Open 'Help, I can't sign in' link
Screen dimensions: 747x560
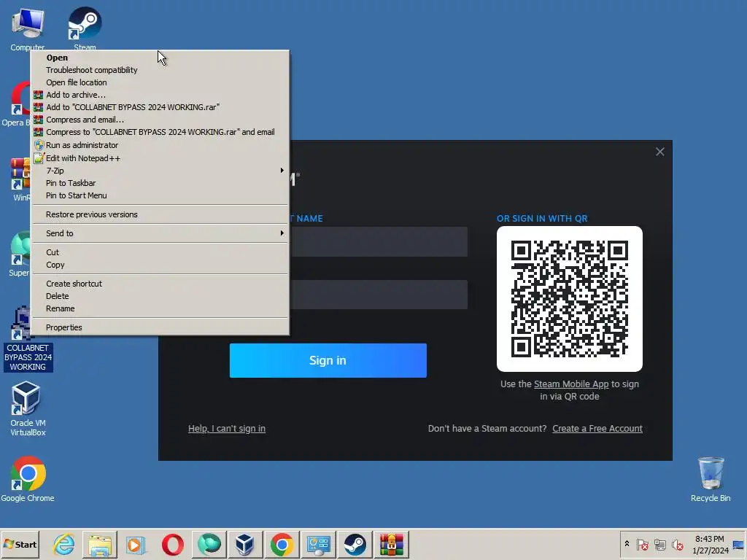click(227, 429)
